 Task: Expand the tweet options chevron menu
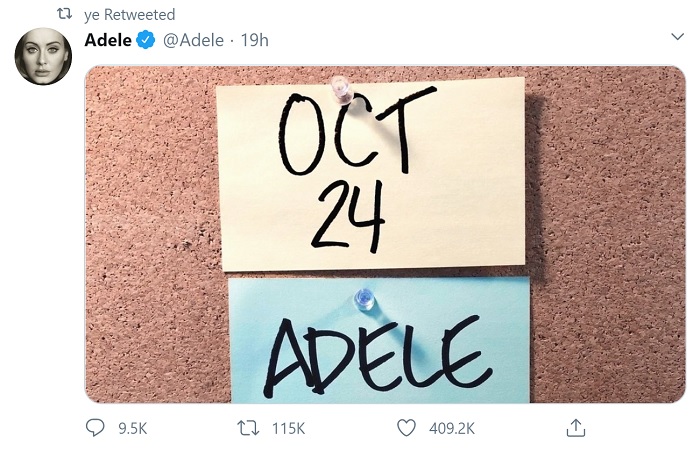(x=677, y=37)
